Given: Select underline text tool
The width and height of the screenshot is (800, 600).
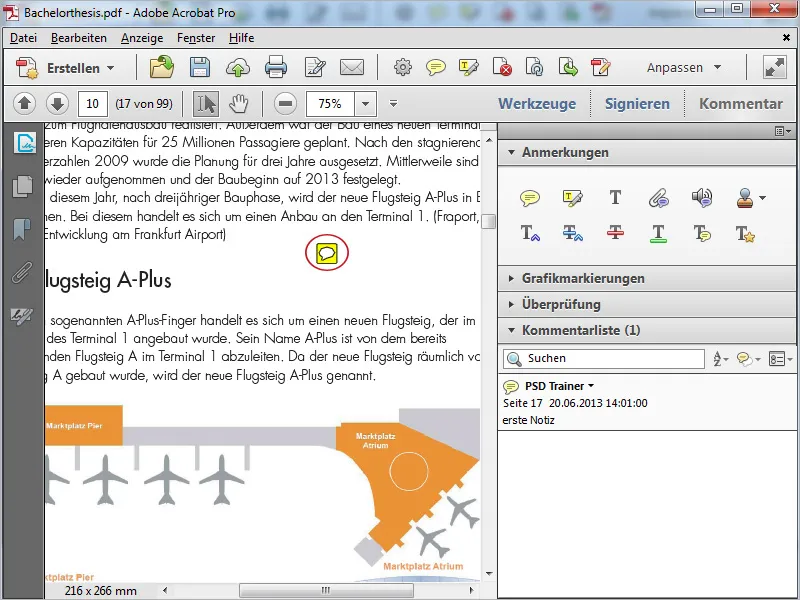Looking at the screenshot, I should click(658, 234).
